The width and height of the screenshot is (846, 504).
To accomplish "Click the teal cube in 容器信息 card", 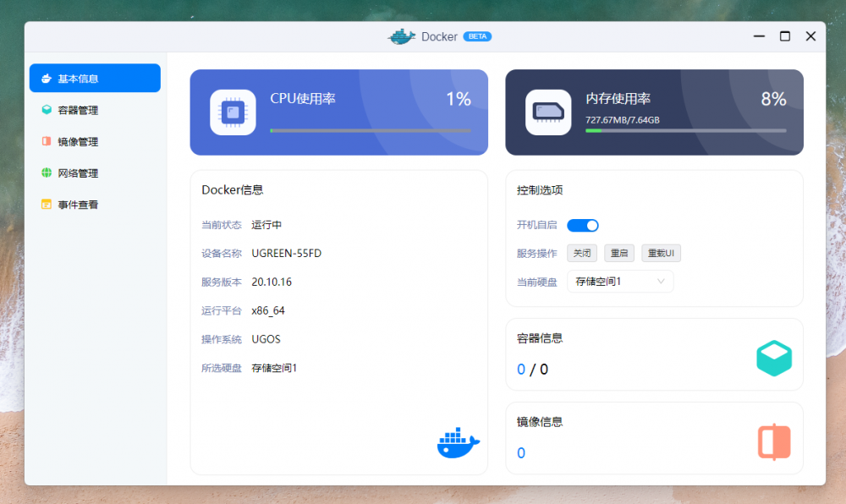I will tap(774, 358).
